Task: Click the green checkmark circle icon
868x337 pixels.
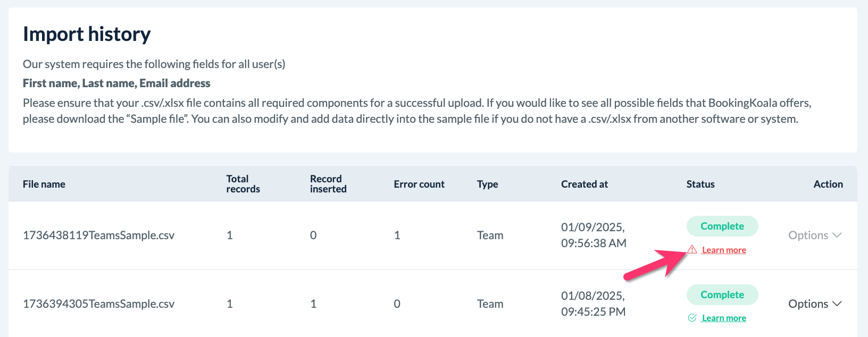Action: (x=692, y=318)
